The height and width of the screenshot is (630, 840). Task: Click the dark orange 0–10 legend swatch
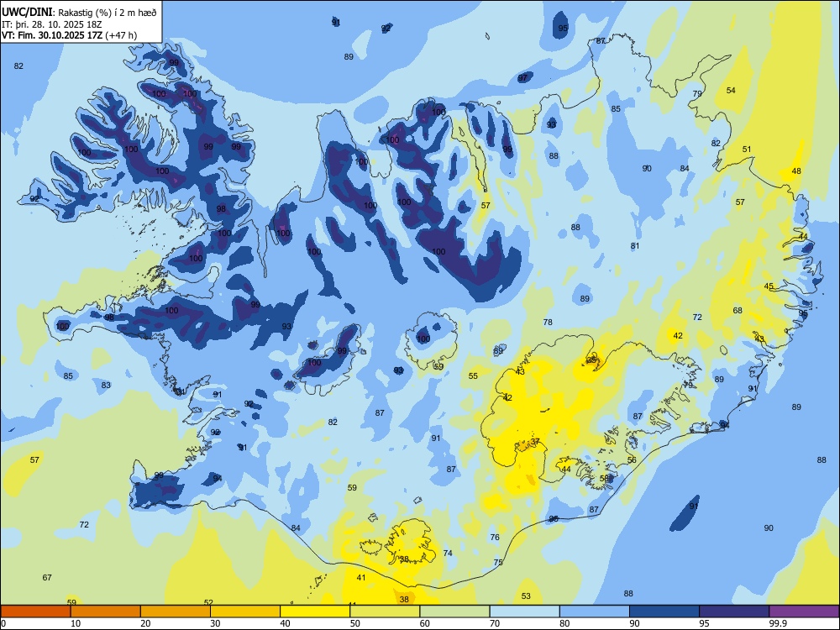coord(35,612)
